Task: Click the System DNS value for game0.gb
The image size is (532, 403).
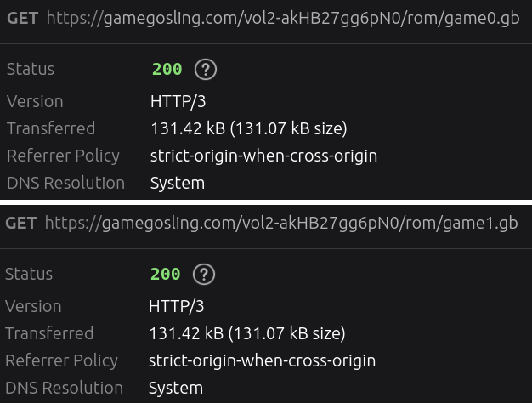Action: (178, 183)
